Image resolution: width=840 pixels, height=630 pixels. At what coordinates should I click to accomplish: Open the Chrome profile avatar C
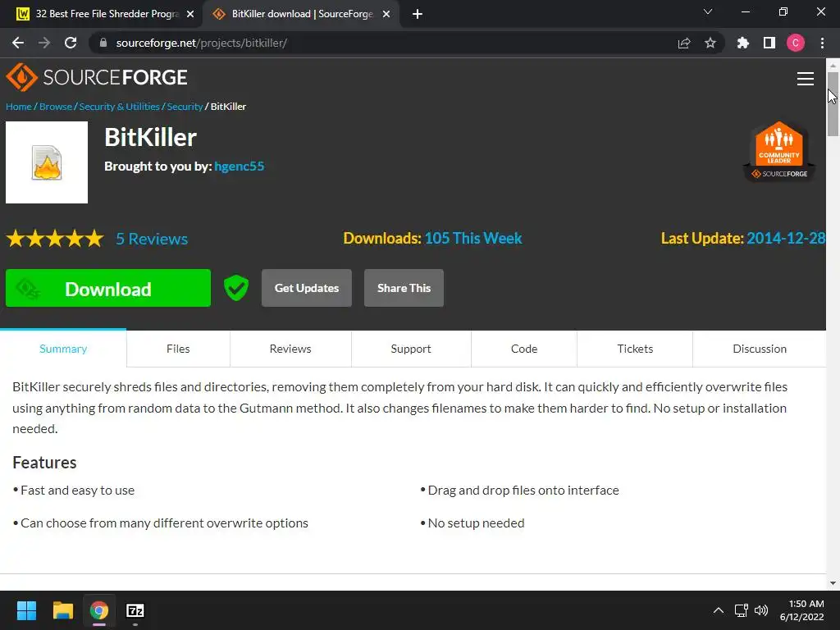pos(796,43)
